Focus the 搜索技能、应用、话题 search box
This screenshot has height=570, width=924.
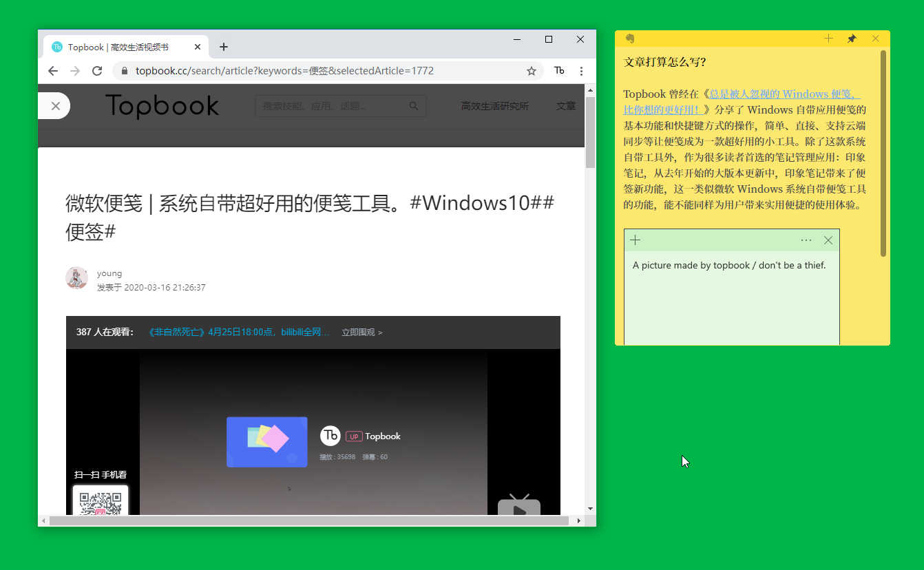click(340, 106)
